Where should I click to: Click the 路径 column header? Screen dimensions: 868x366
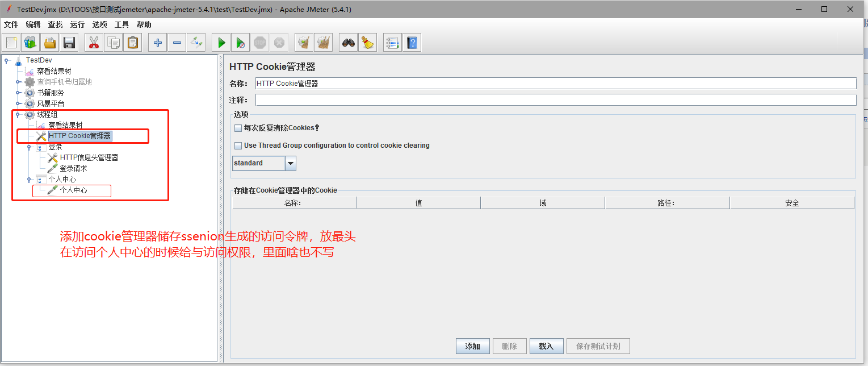pyautogui.click(x=667, y=203)
